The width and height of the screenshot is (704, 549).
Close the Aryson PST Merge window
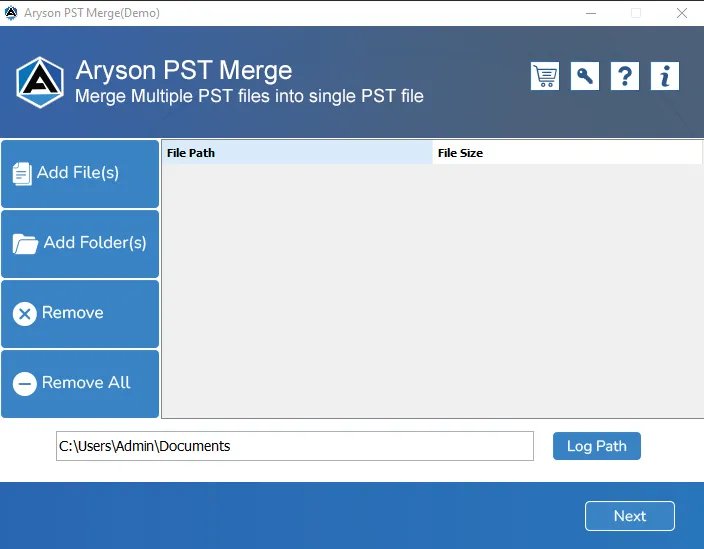(681, 13)
